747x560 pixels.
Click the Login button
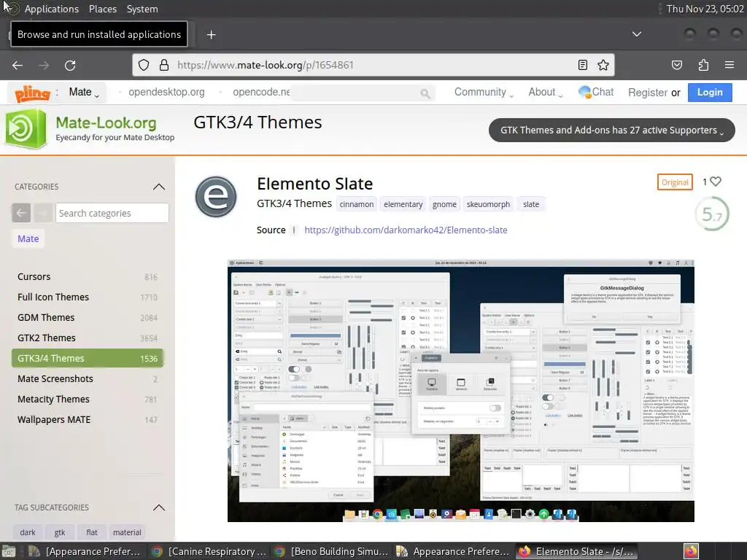[710, 93]
